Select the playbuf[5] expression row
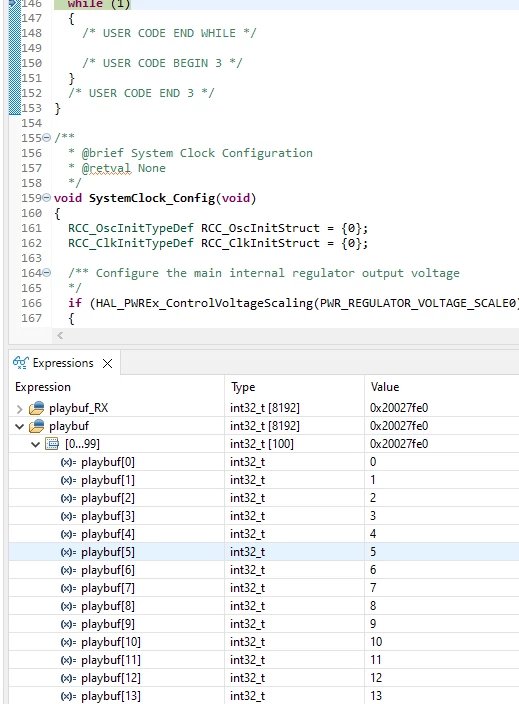Screen dimensions: 519x704 coord(264,552)
